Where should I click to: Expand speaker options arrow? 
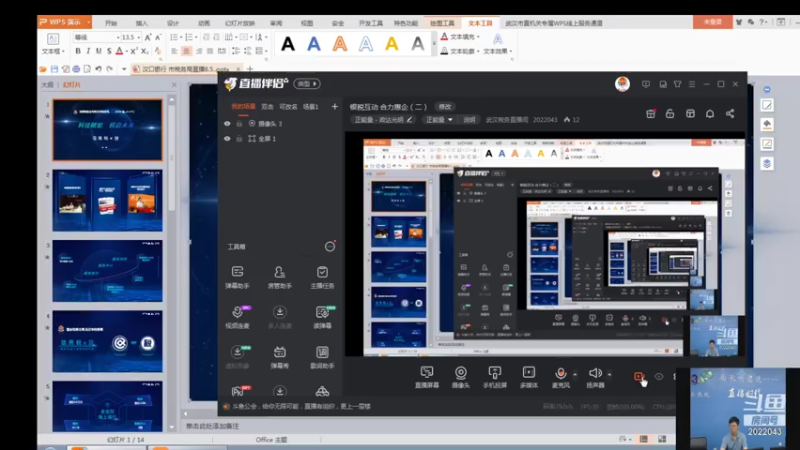click(x=609, y=374)
